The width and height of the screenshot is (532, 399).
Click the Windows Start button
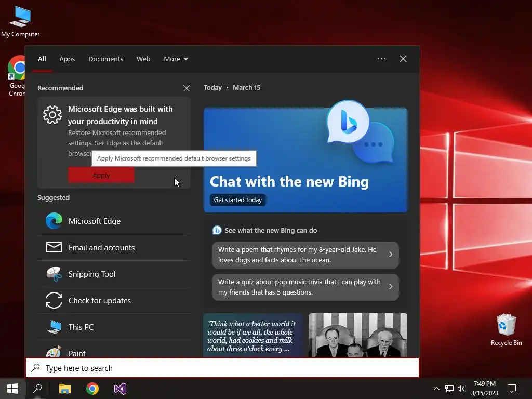coord(12,389)
